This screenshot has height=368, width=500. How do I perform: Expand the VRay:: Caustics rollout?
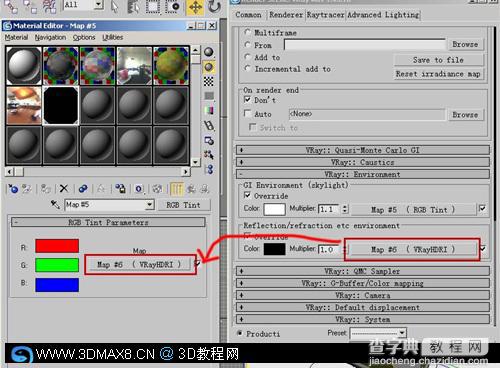[363, 162]
